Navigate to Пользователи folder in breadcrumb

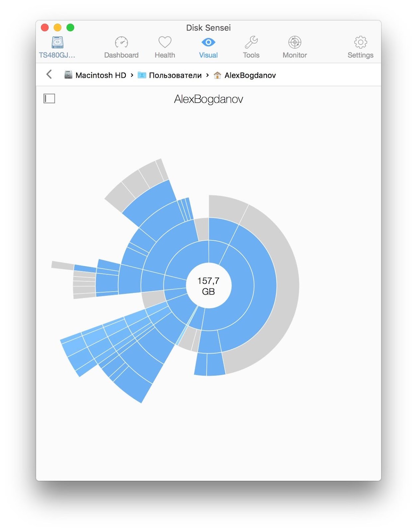coord(175,75)
